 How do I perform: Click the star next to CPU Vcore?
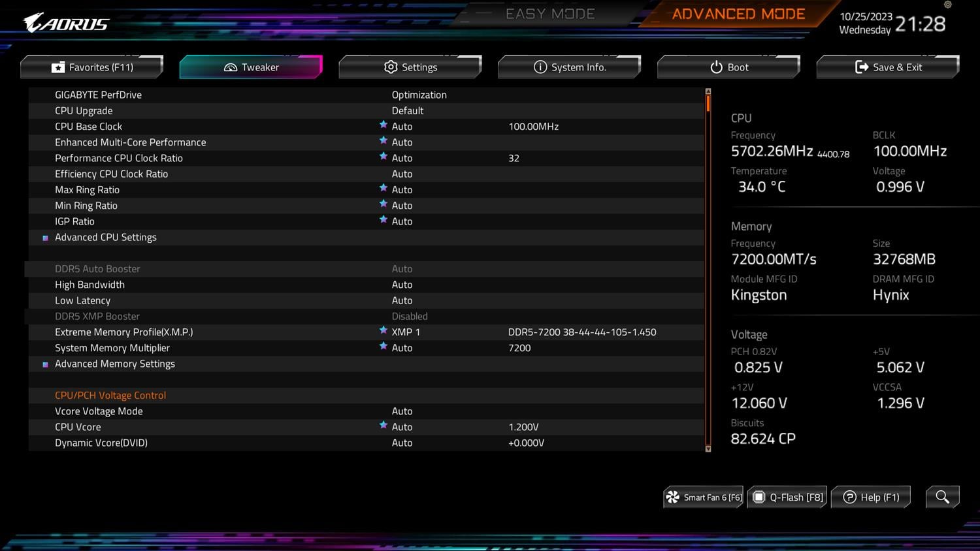pyautogui.click(x=384, y=426)
